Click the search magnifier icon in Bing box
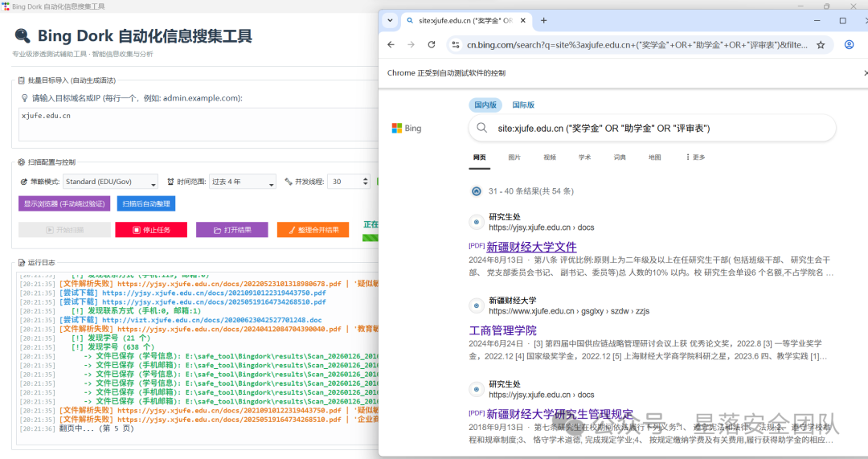Image resolution: width=868 pixels, height=459 pixels. point(482,128)
